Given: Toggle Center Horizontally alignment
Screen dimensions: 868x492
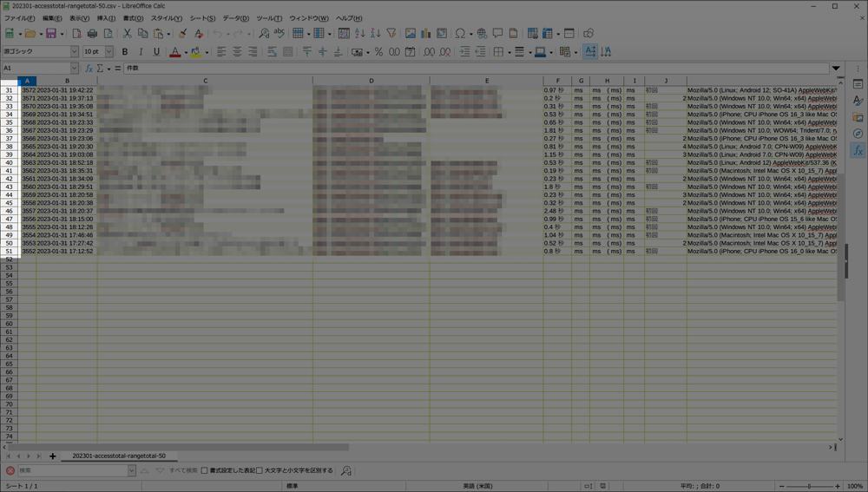Looking at the screenshot, I should tap(237, 51).
